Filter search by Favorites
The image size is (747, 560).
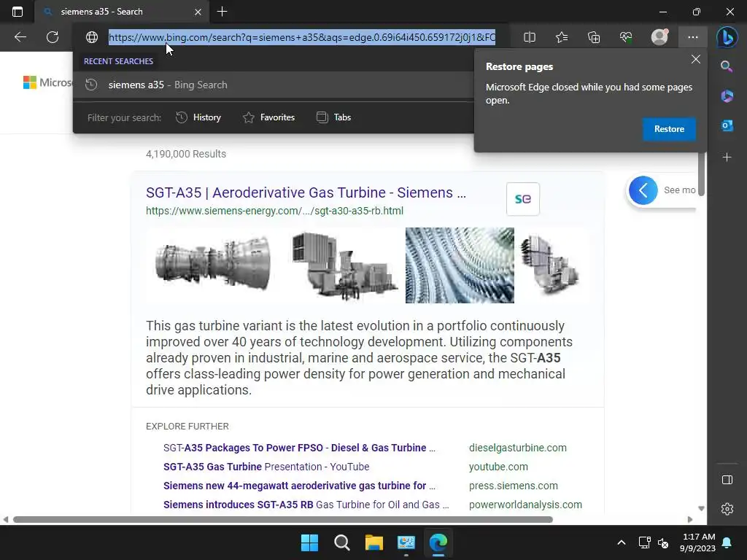pyautogui.click(x=268, y=117)
